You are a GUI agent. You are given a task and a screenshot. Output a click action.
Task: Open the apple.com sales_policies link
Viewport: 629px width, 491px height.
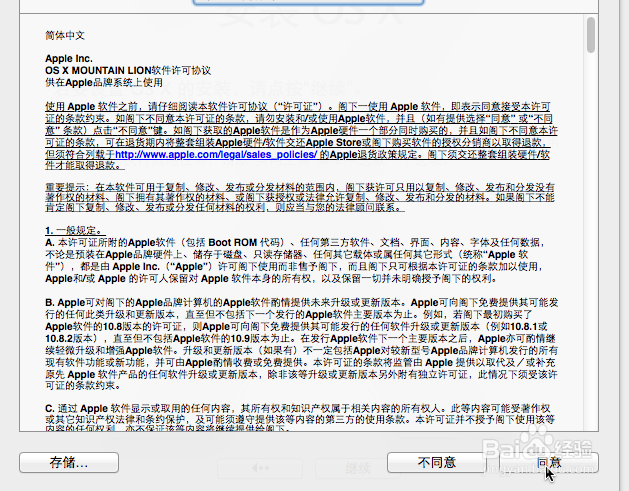click(216, 154)
